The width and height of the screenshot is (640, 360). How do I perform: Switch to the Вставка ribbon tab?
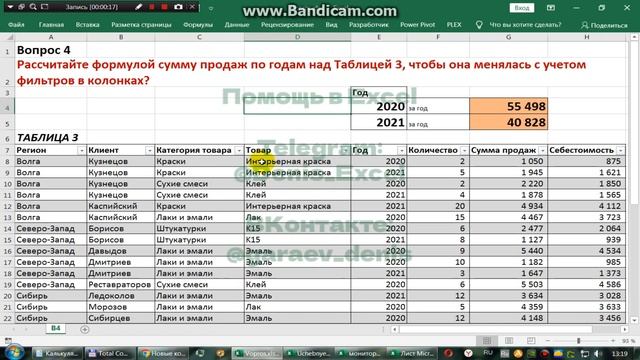pyautogui.click(x=87, y=25)
